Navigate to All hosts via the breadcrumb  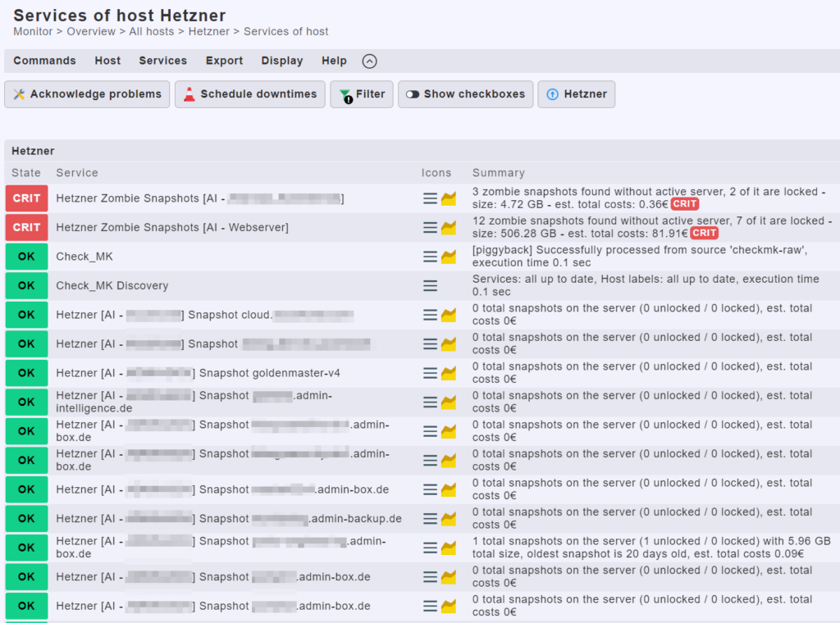(151, 31)
